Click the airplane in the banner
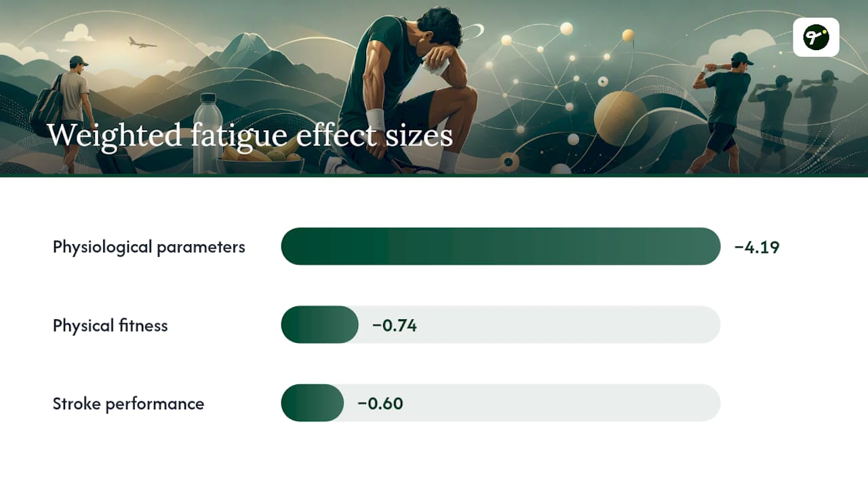This screenshot has height=488, width=868. tap(142, 43)
